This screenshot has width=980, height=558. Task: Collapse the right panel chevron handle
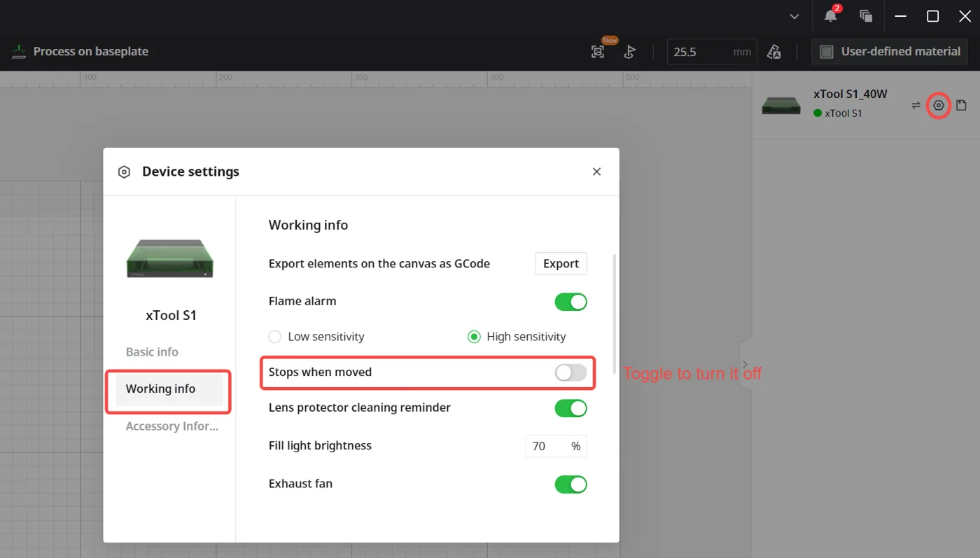tap(745, 365)
